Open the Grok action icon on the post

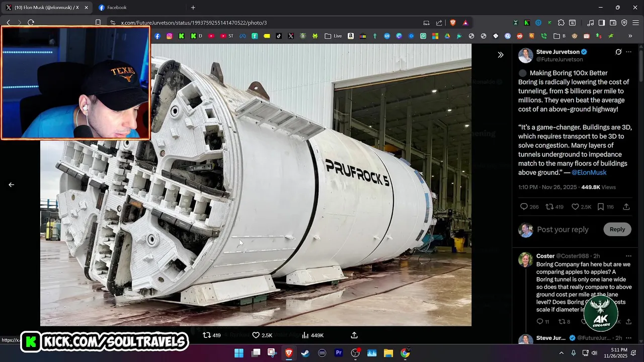618,52
